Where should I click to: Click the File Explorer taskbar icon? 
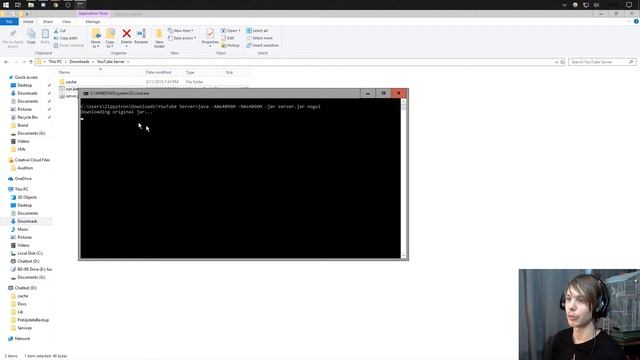(x=31, y=5)
